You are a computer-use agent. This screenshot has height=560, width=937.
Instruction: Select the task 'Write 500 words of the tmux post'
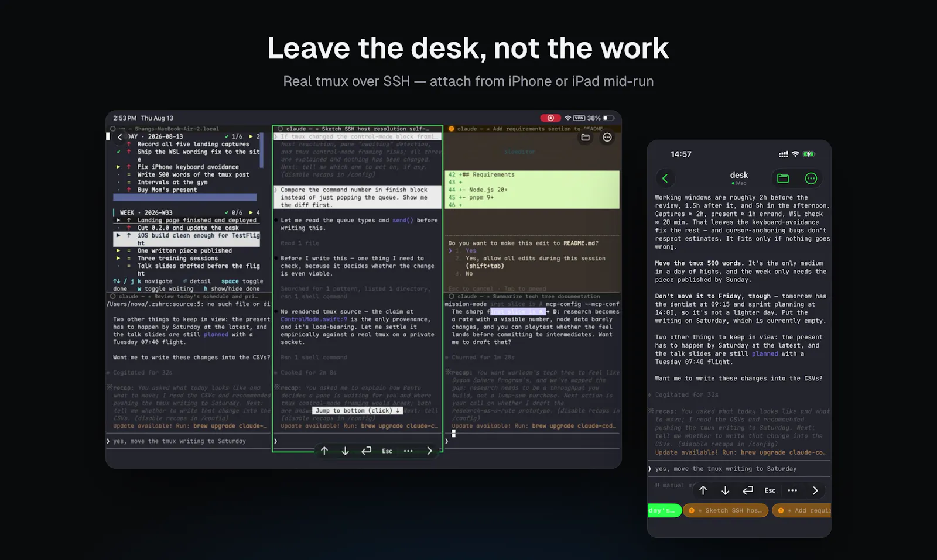point(193,174)
